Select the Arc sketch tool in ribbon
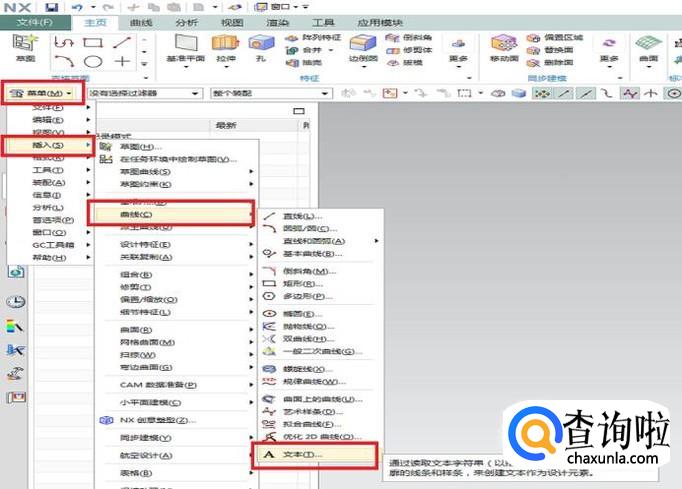Screen dimensions: 682x489 [x=64, y=61]
